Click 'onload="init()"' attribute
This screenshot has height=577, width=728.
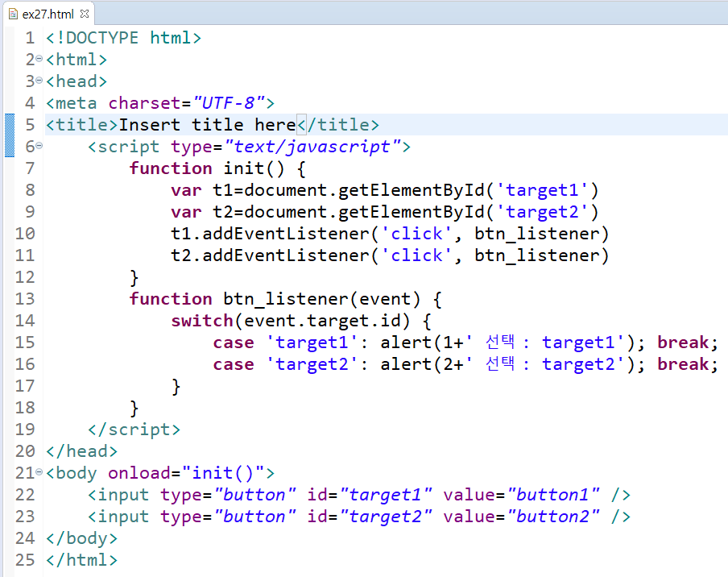coord(186,473)
